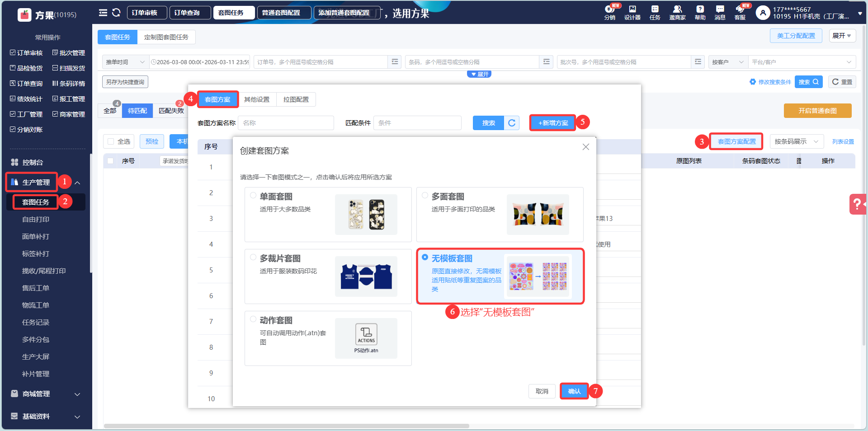Viewport: 868px width, 431px height.
Task: Click the 匹配条件 input field
Action: point(417,123)
